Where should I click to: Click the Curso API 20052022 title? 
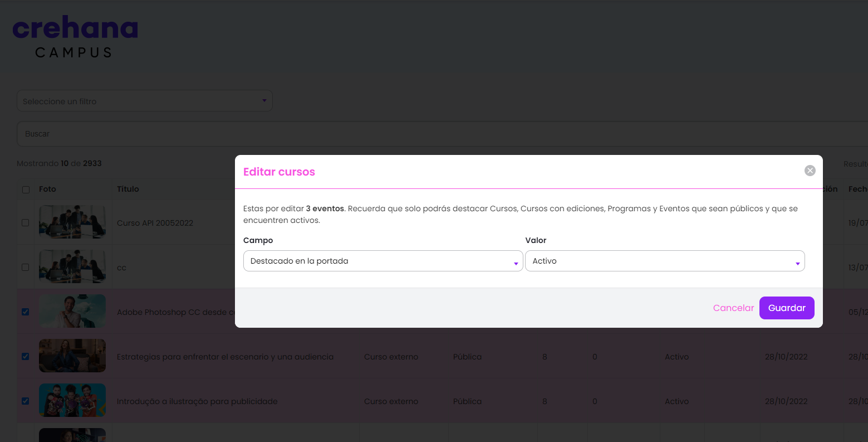tap(155, 223)
